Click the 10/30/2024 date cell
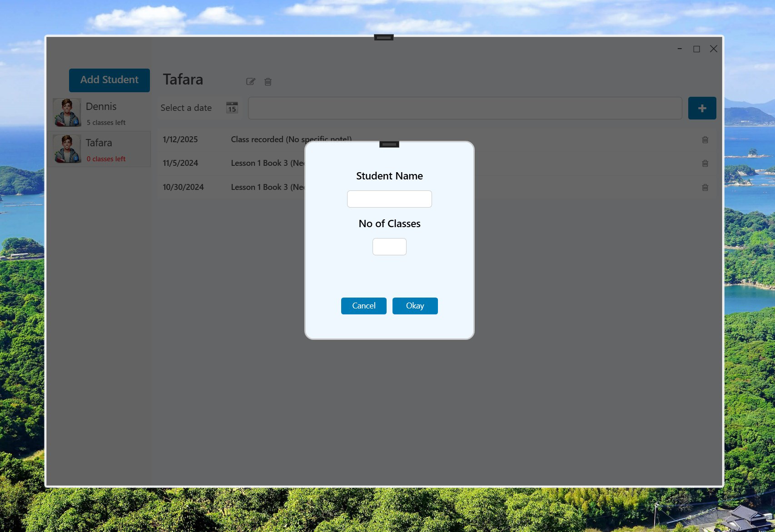This screenshot has height=532, width=775. [x=183, y=187]
